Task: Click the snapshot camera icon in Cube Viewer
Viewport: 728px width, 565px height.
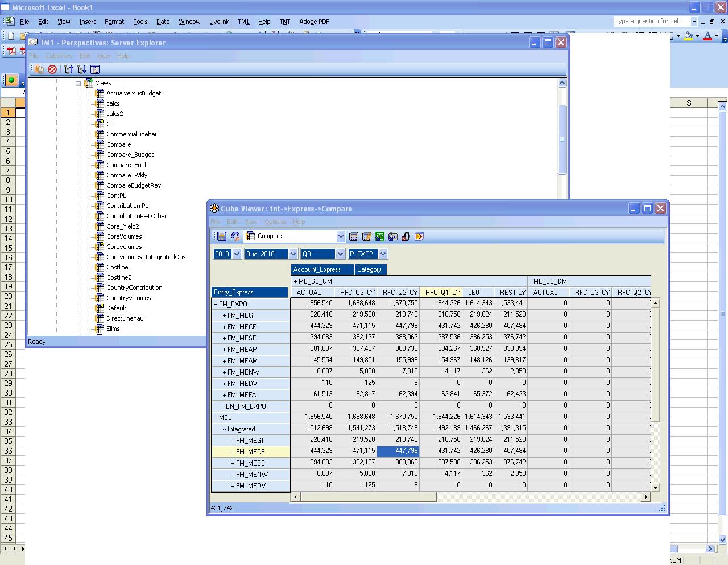Action: 393,236
